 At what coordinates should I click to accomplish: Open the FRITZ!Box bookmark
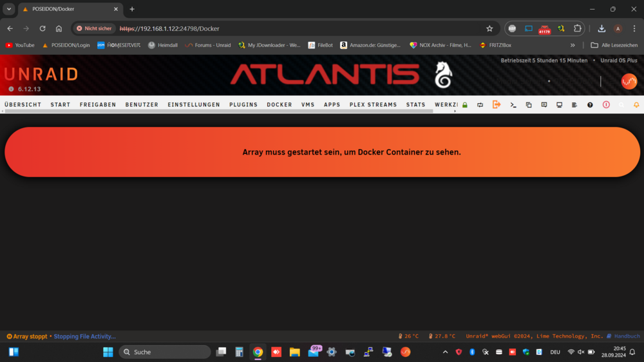495,45
